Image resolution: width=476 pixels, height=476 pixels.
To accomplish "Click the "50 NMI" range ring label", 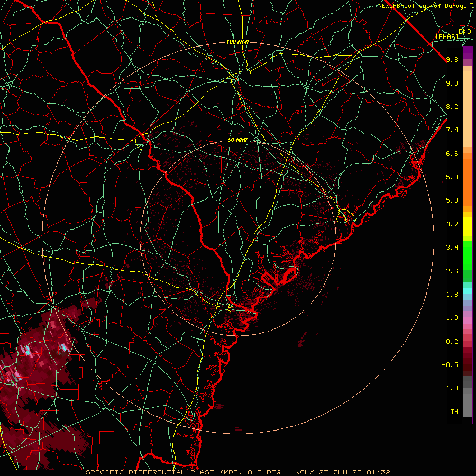I will pyautogui.click(x=237, y=140).
